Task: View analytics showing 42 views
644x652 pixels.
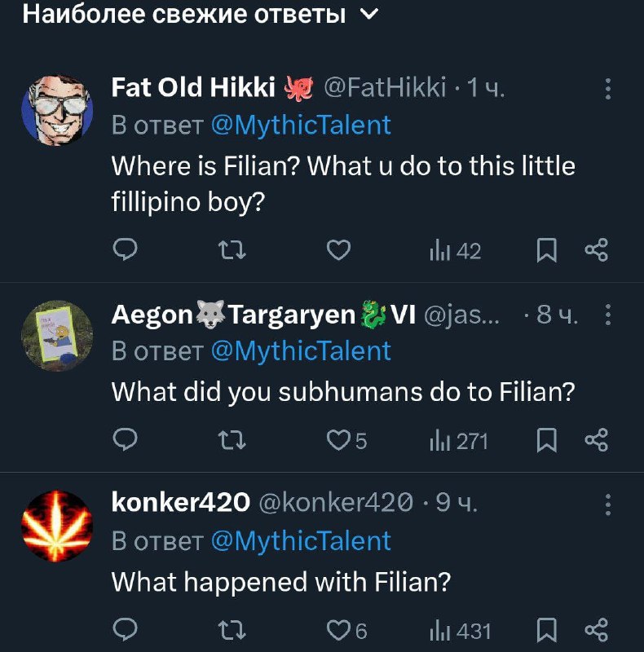Action: [455, 252]
